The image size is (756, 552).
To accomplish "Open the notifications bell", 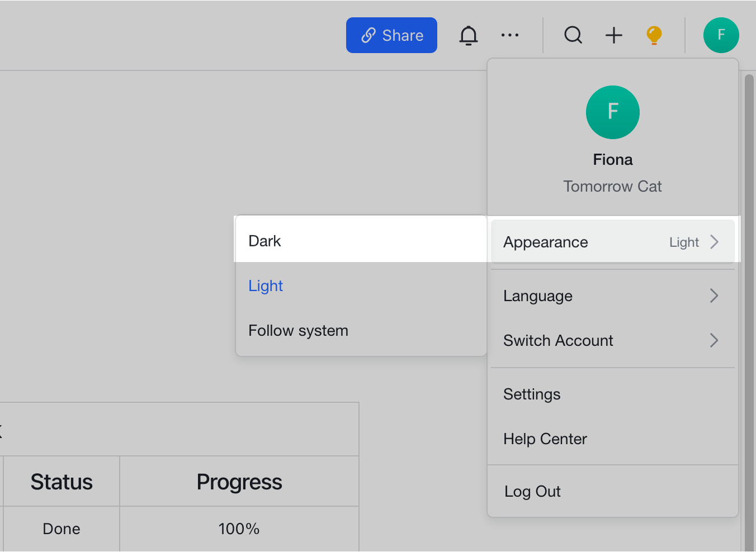I will 469,35.
